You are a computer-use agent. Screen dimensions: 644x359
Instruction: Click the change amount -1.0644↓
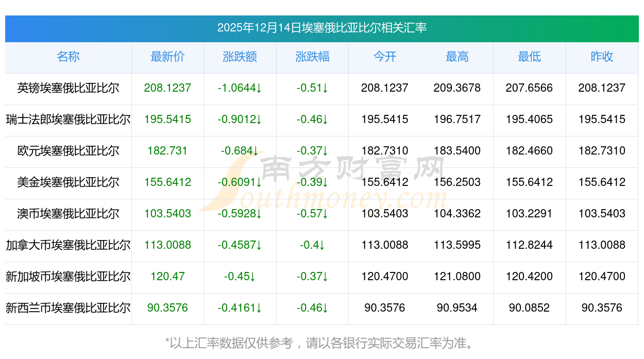[x=240, y=88]
